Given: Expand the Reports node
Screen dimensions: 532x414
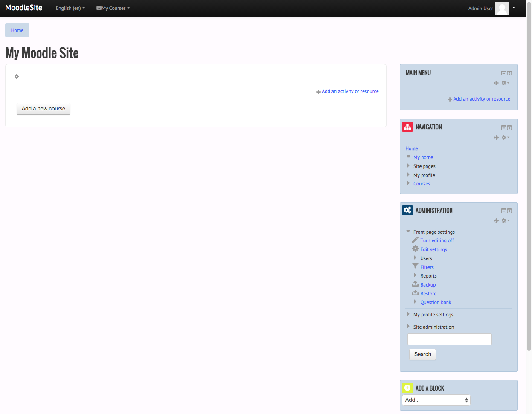Looking at the screenshot, I should 415,275.
